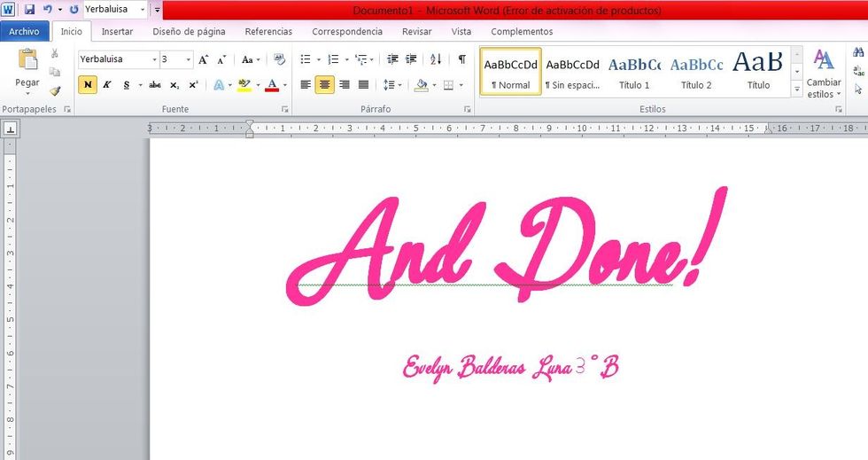Click the Find binoculars icon
This screenshot has height=460, width=868.
(858, 52)
